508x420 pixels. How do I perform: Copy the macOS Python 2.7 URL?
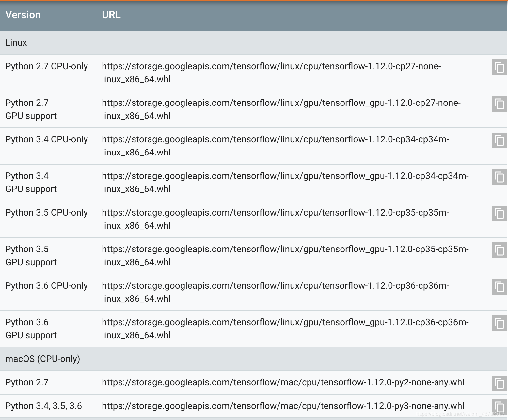[x=499, y=383]
